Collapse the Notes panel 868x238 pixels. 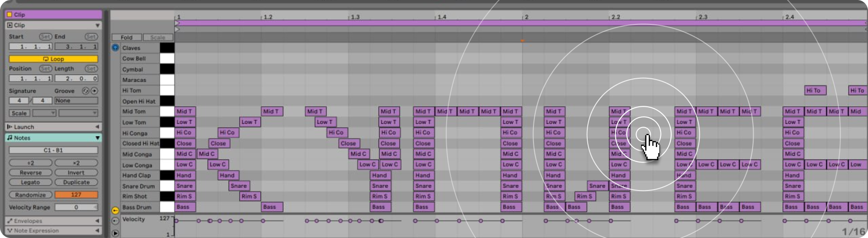point(97,138)
